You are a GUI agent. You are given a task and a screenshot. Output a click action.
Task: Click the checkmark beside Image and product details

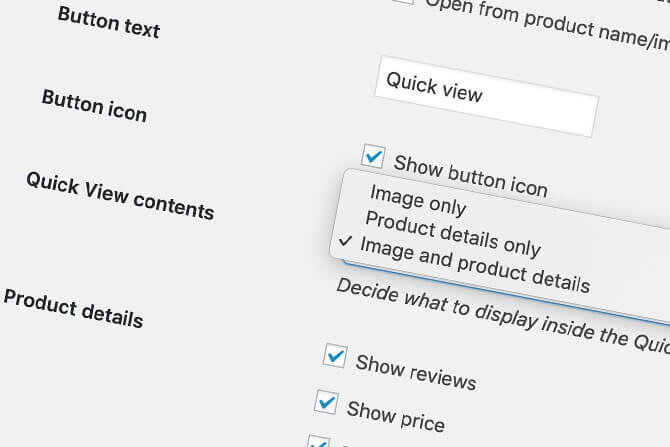click(346, 241)
